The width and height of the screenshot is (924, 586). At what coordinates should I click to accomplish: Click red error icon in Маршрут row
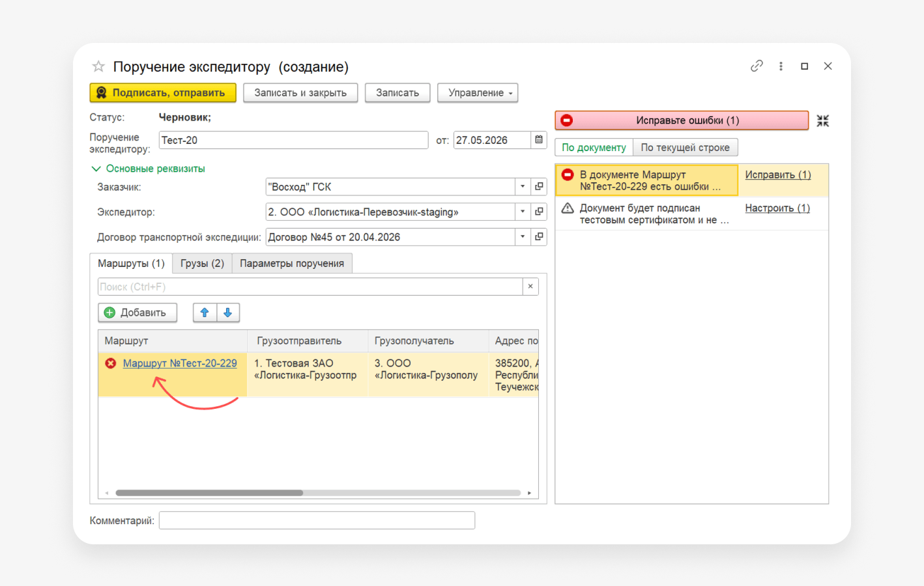coord(111,363)
